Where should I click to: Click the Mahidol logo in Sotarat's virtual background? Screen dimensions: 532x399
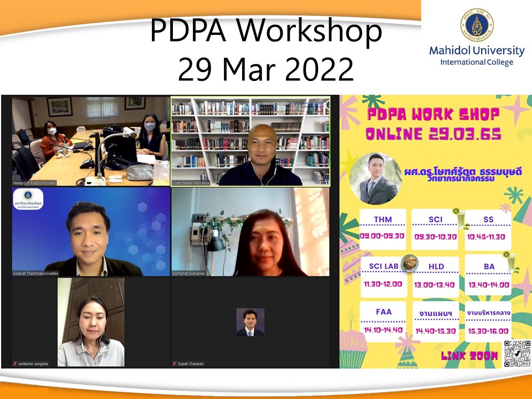pyautogui.click(x=28, y=198)
